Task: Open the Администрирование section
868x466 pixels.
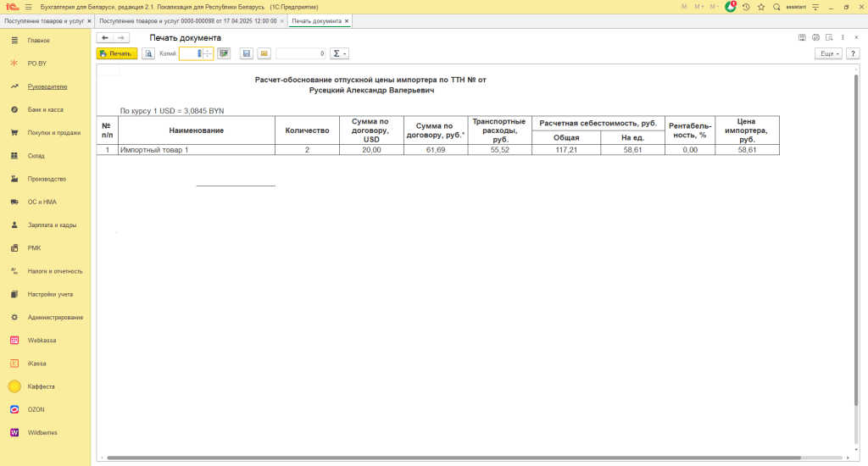Action: pyautogui.click(x=55, y=318)
